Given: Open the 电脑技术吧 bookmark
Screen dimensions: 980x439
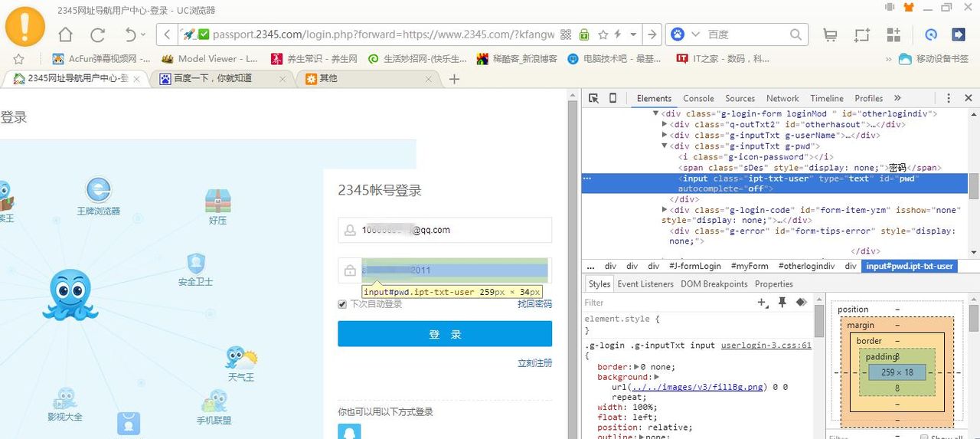Looking at the screenshot, I should [615, 58].
